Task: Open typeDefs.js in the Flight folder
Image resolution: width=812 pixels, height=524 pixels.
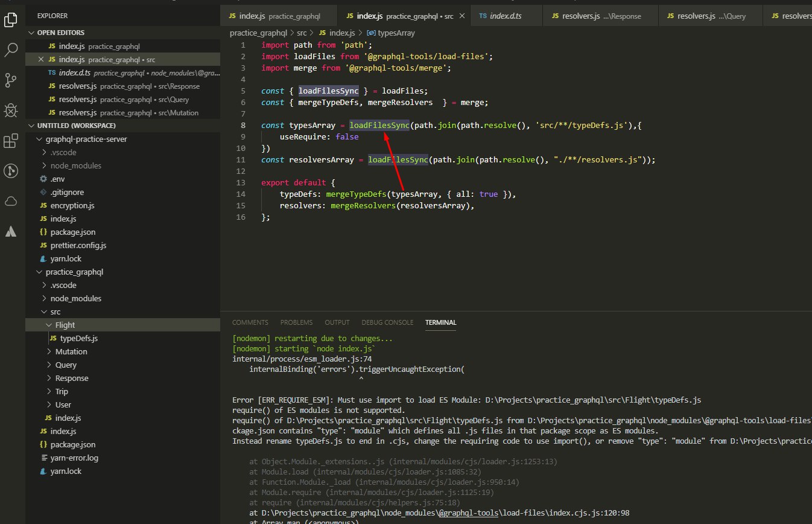Action: [78, 338]
